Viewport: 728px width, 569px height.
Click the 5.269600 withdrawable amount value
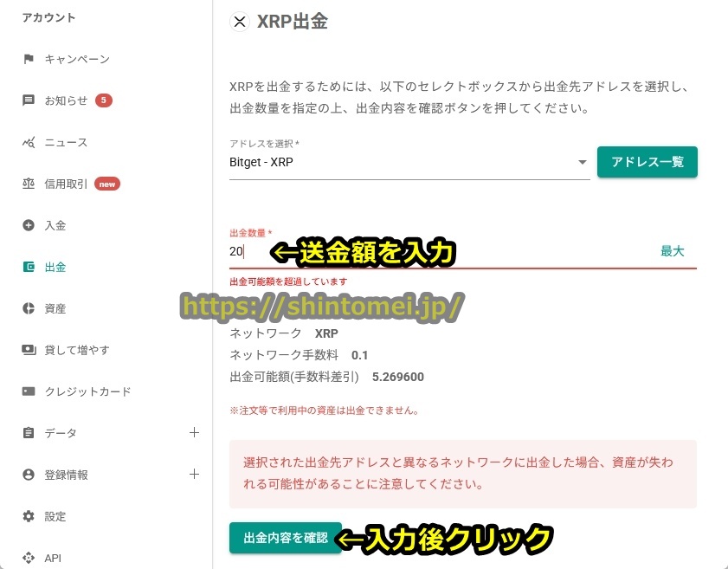(x=398, y=377)
